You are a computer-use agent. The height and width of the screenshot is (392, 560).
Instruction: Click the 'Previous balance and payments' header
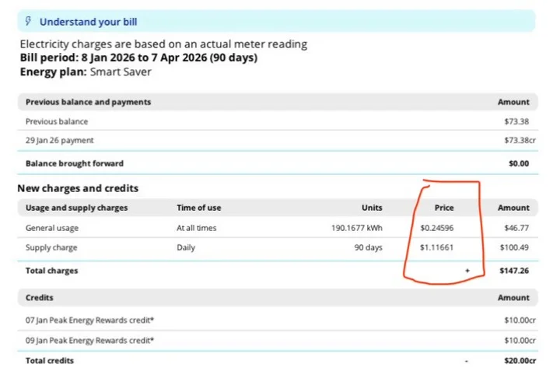coord(88,102)
